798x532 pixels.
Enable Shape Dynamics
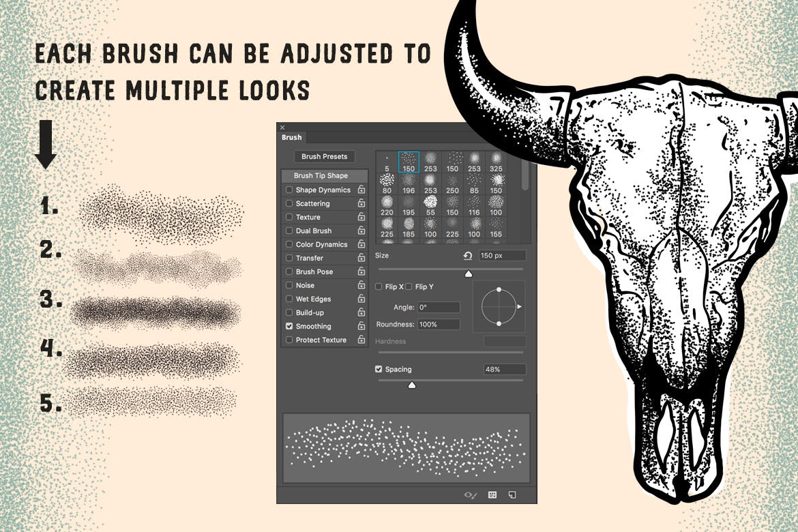289,190
